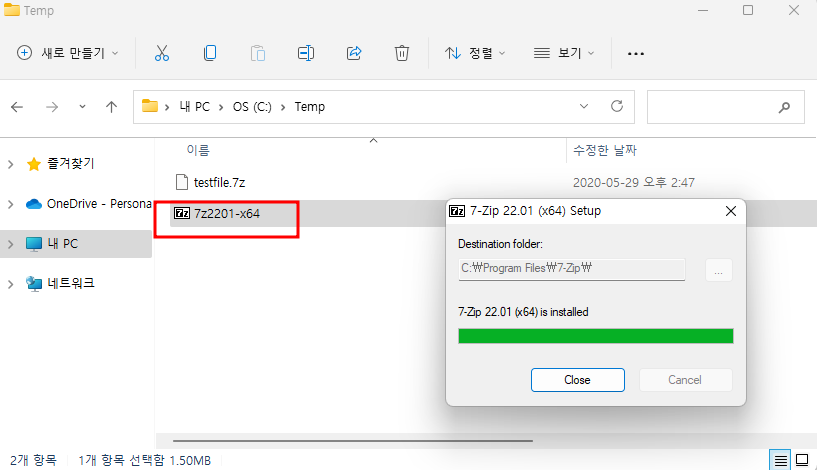Click the Destination folder path field
The width and height of the screenshot is (817, 470).
click(572, 269)
